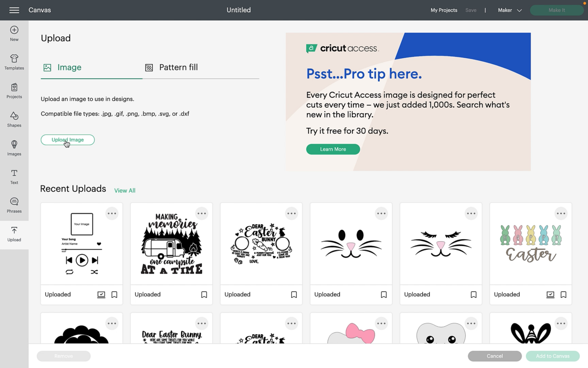The width and height of the screenshot is (588, 368).
Task: Click the New icon in sidebar
Action: (x=14, y=34)
